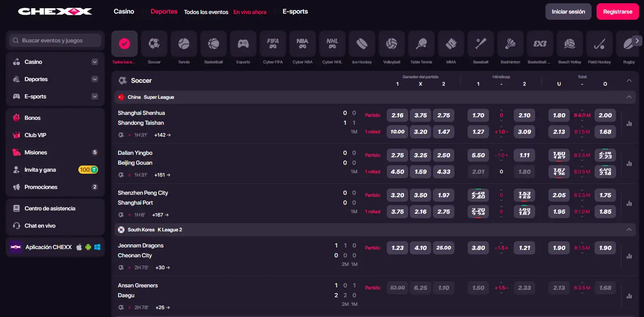Click the CHEXX logo
This screenshot has width=644, height=317.
pos(55,12)
